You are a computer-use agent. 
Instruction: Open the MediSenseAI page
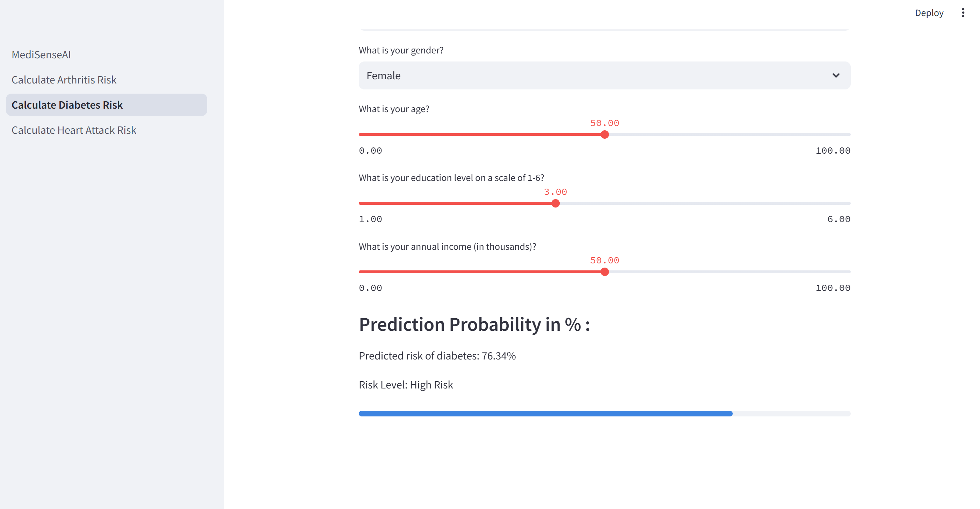pos(41,54)
